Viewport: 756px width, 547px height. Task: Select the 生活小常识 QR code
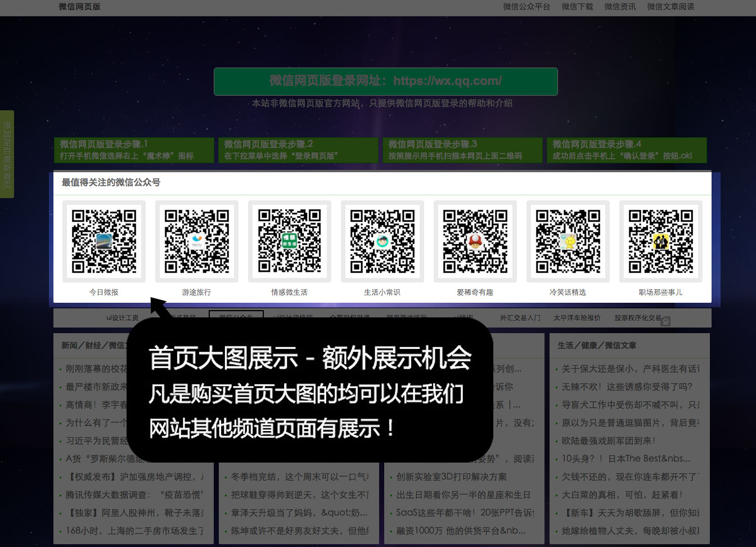click(x=382, y=241)
